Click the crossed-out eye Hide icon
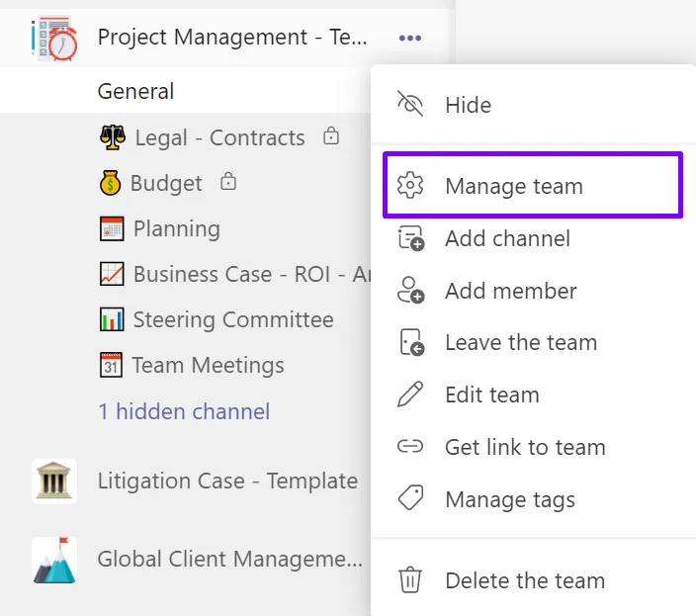696x616 pixels. [x=410, y=104]
